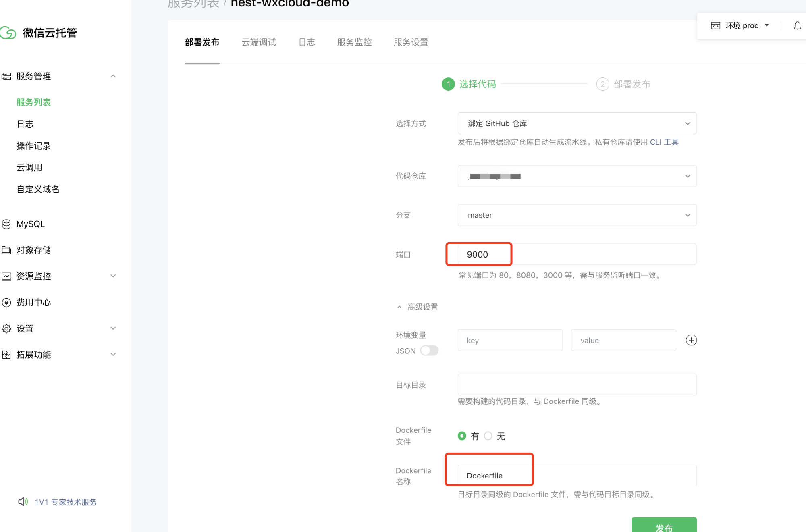Collapse the 高级设置 section
This screenshot has height=532, width=806.
(417, 307)
